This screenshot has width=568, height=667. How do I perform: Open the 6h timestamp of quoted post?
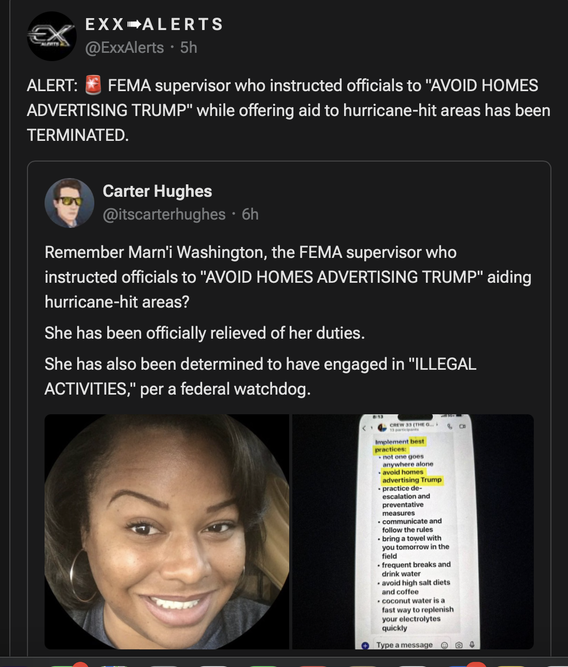[x=250, y=214]
